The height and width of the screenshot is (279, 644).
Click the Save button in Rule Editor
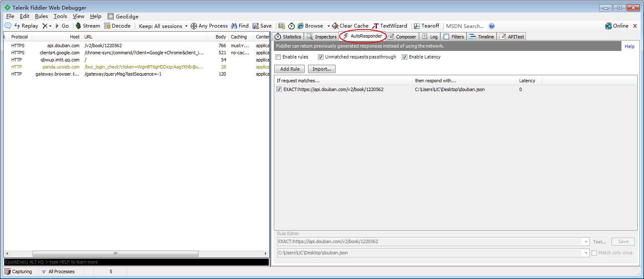(x=623, y=241)
